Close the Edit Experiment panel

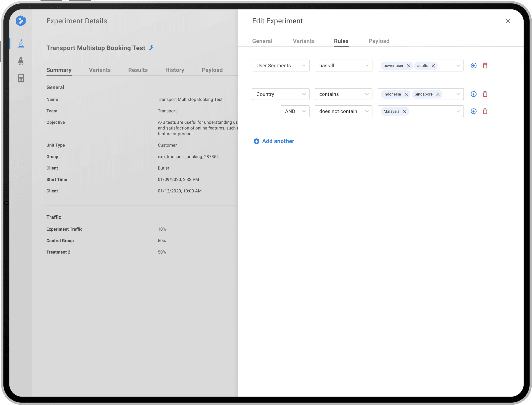click(508, 21)
